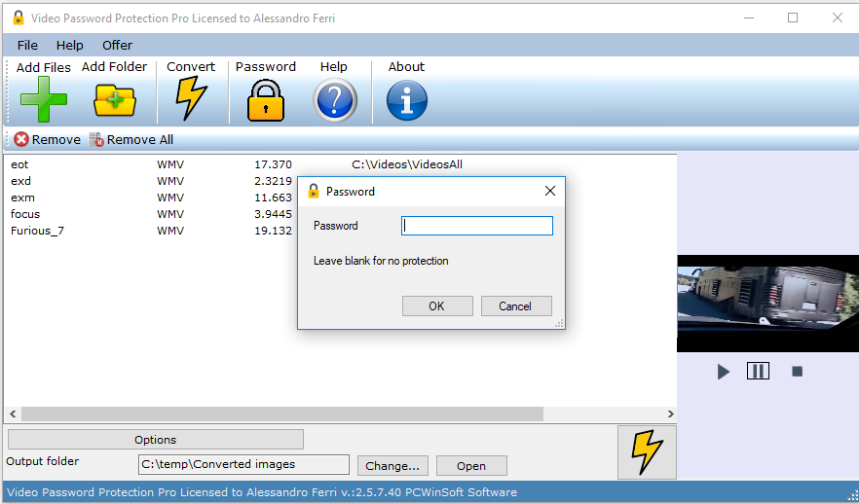859x504 pixels.
Task: Click the Output folder path field
Action: pyautogui.click(x=243, y=465)
